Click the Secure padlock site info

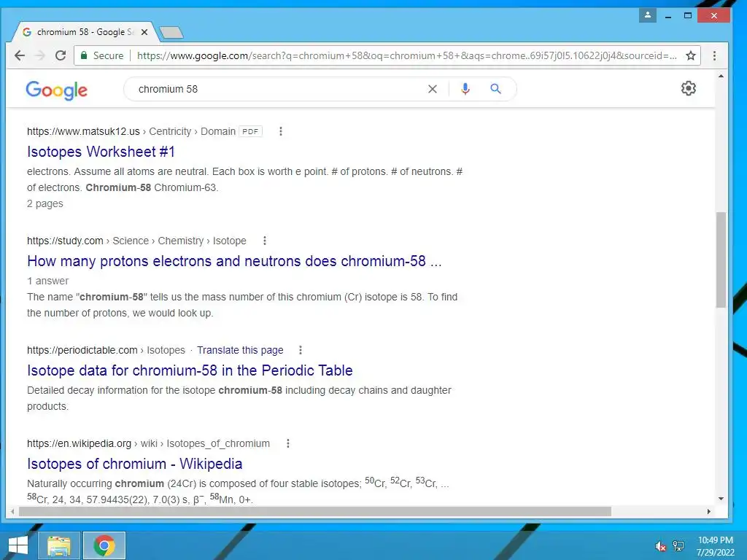[102, 55]
